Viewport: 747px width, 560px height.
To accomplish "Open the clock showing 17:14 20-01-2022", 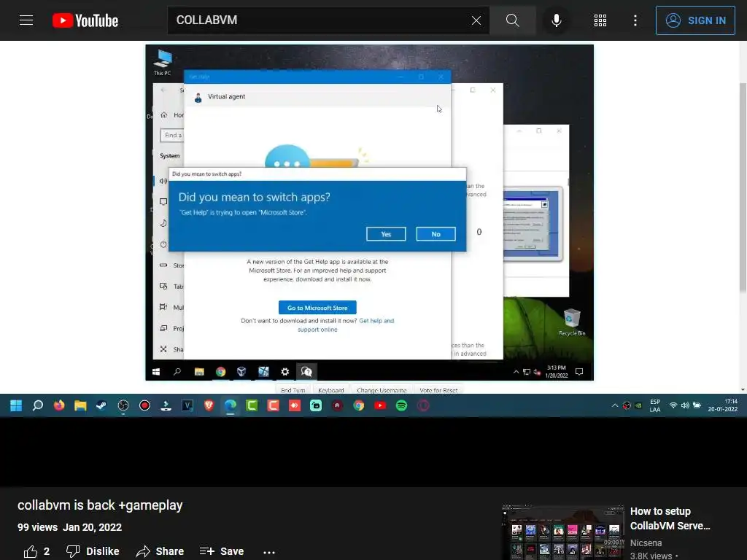I will click(x=723, y=405).
